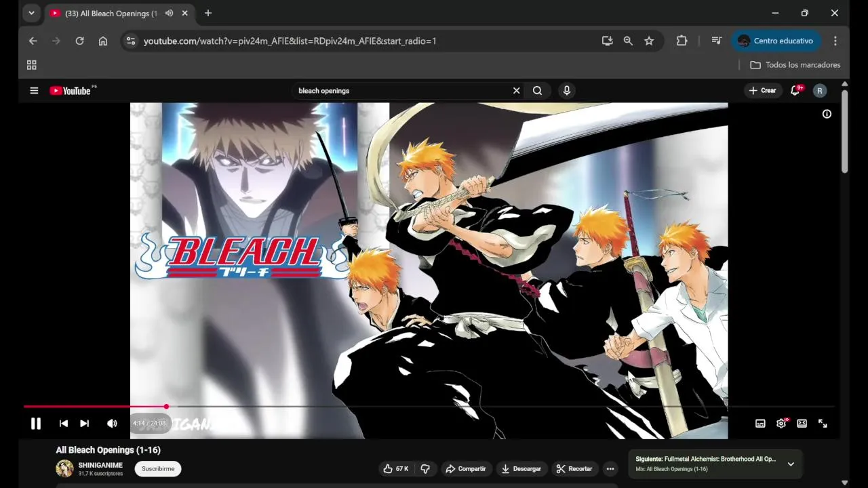Install app icon in address bar
The height and width of the screenshot is (488, 868).
[x=607, y=41]
